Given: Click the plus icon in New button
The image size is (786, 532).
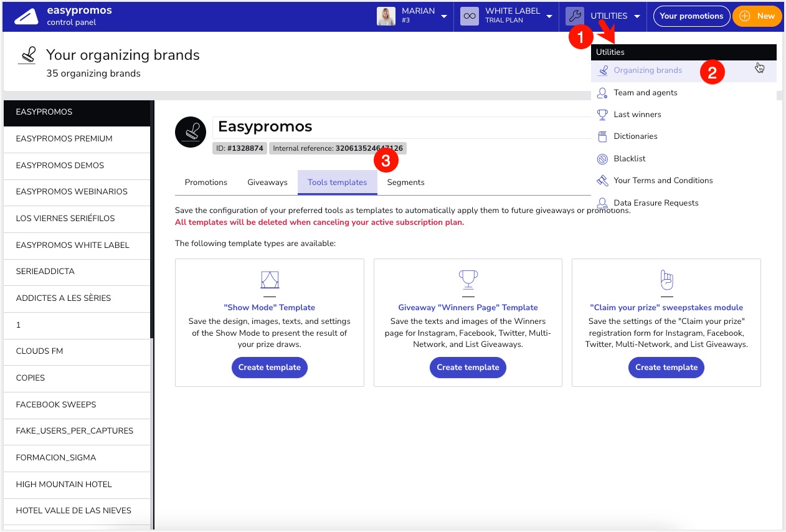Looking at the screenshot, I should tap(744, 16).
